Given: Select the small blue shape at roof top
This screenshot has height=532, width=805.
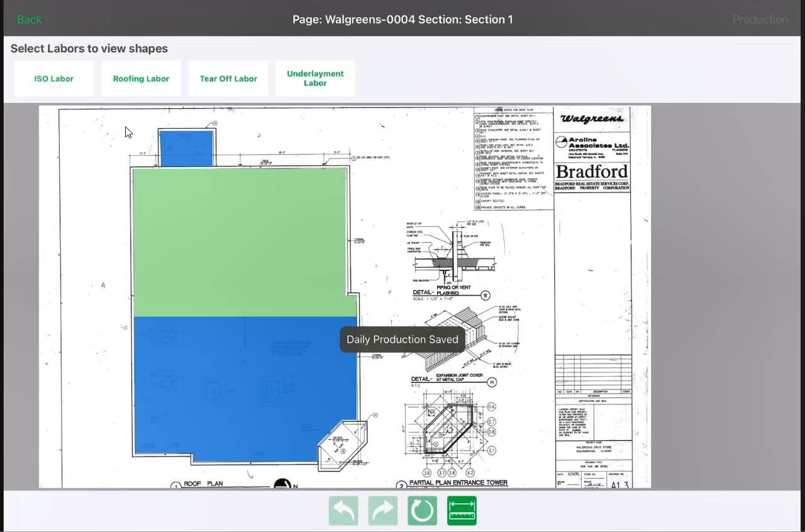Looking at the screenshot, I should click(x=187, y=148).
